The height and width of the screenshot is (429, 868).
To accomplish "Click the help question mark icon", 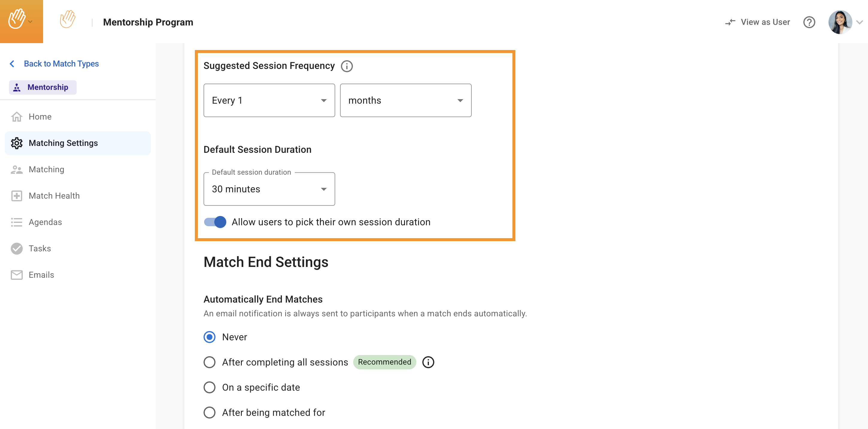I will (x=809, y=22).
